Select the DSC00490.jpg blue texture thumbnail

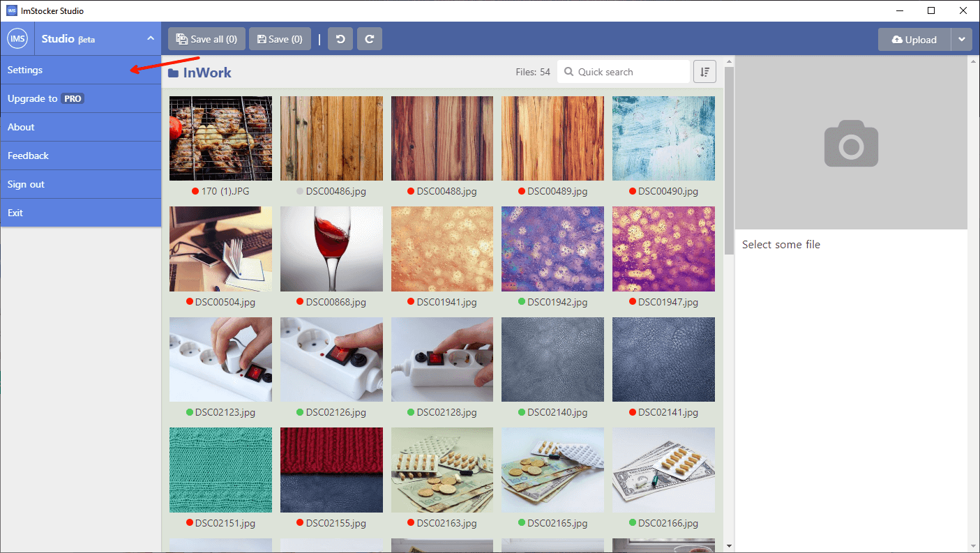pos(663,139)
